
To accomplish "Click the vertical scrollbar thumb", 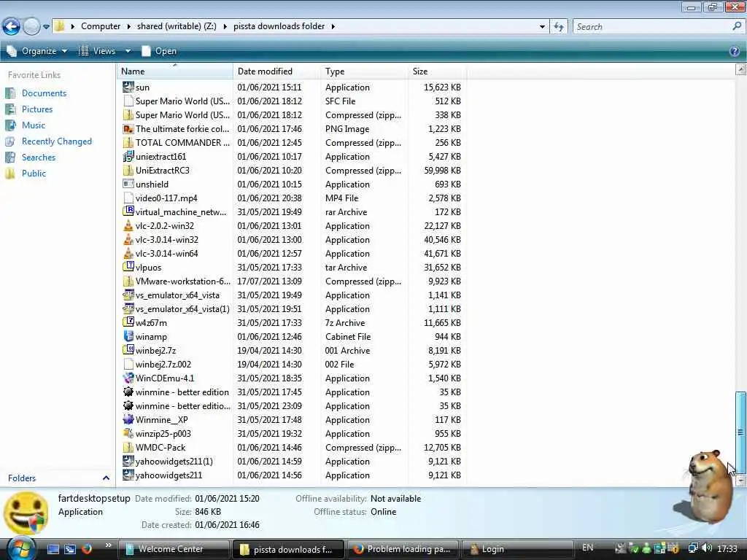I will (740, 432).
